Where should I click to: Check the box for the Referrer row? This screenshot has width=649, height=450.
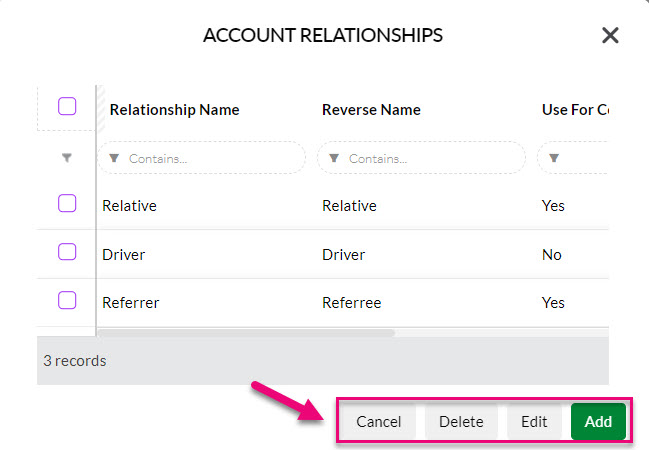coord(67,300)
